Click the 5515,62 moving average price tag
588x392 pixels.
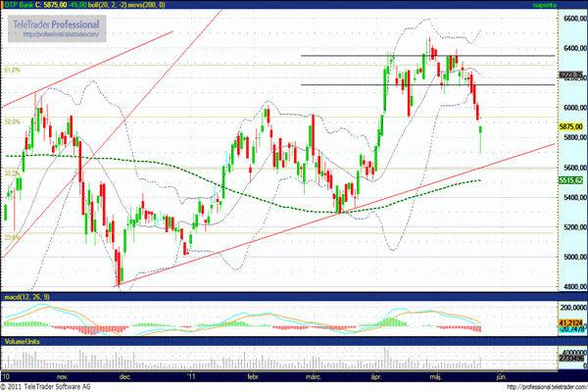pyautogui.click(x=571, y=180)
